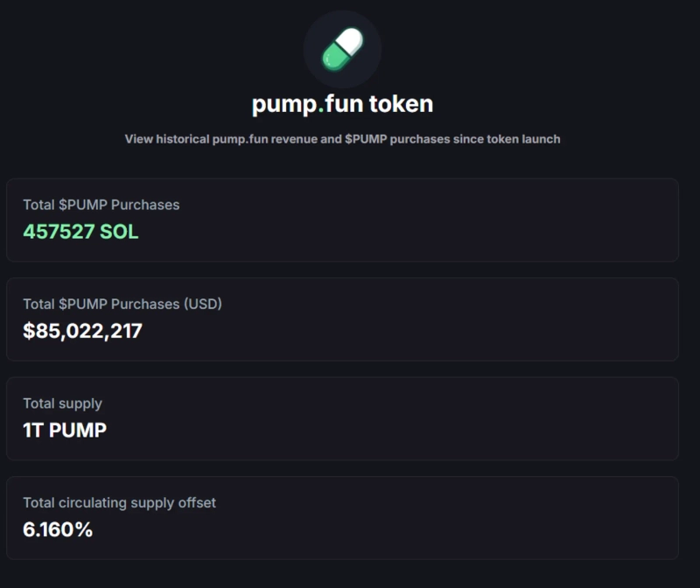Click the green half of the pill
The image size is (700, 588).
(334, 57)
